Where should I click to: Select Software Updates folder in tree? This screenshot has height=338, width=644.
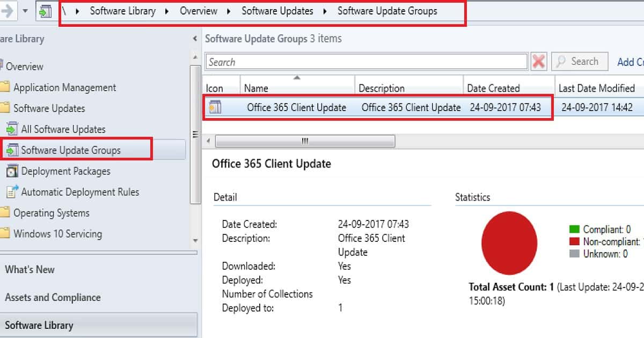click(x=49, y=108)
